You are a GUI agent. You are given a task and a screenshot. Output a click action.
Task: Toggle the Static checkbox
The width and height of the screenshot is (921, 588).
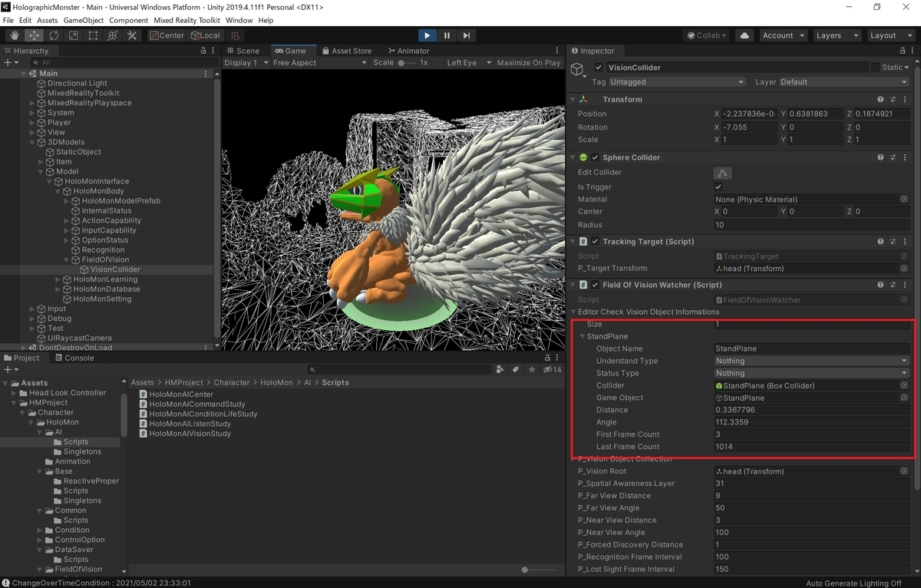(875, 68)
